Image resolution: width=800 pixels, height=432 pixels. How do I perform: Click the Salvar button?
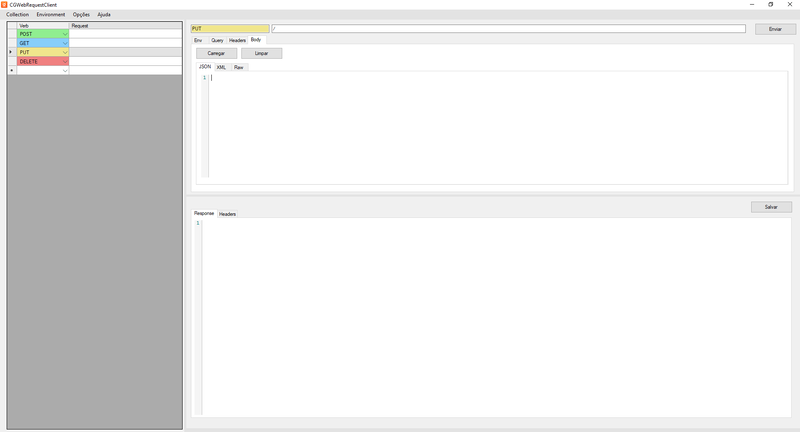coord(771,207)
